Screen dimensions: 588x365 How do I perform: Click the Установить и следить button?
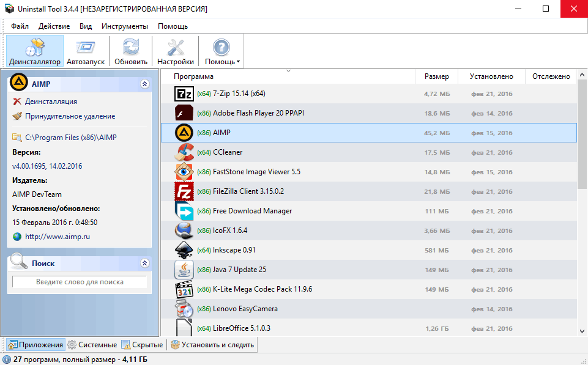213,345
